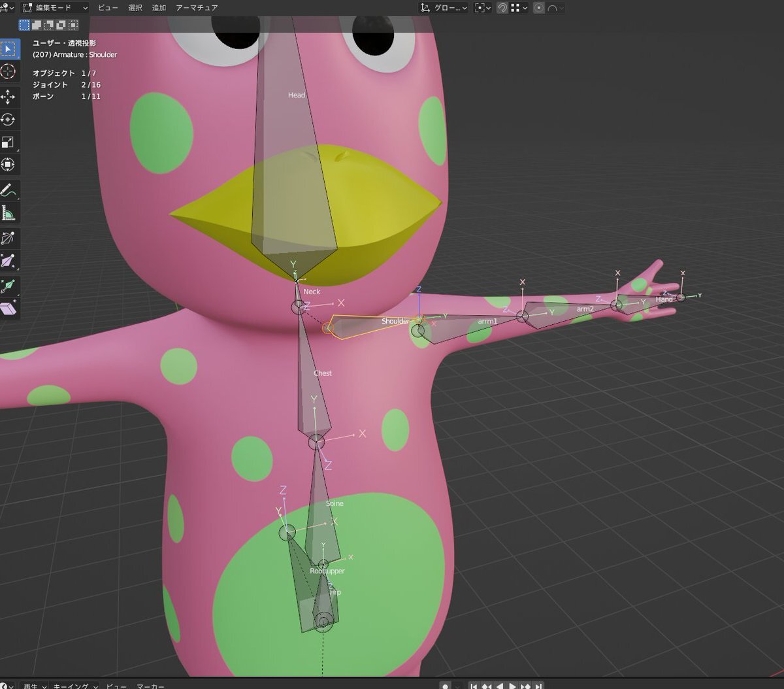Open the pivot point dropdown

coord(482,8)
